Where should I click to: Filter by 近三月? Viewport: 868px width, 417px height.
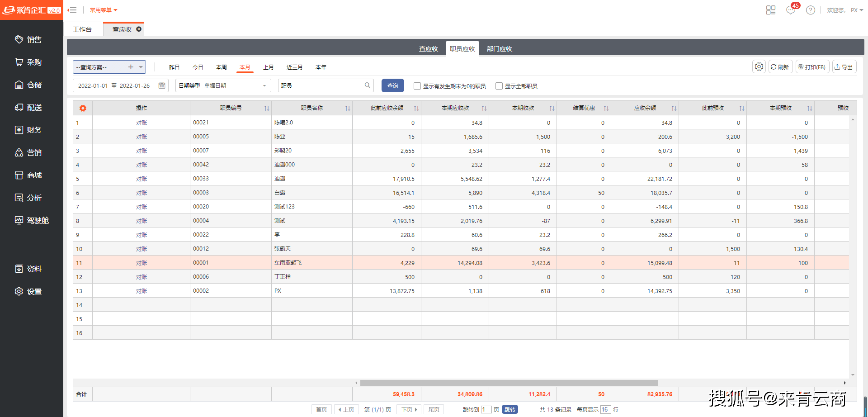point(295,67)
